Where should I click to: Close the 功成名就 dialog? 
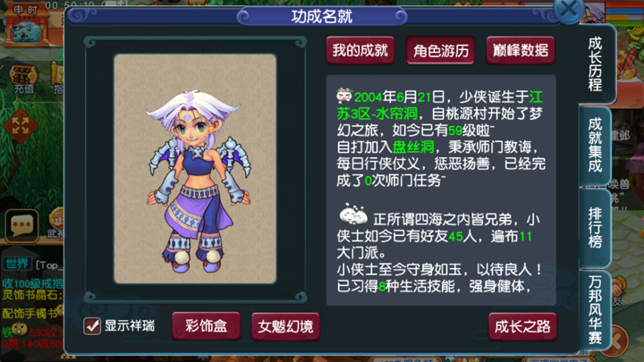[569, 9]
